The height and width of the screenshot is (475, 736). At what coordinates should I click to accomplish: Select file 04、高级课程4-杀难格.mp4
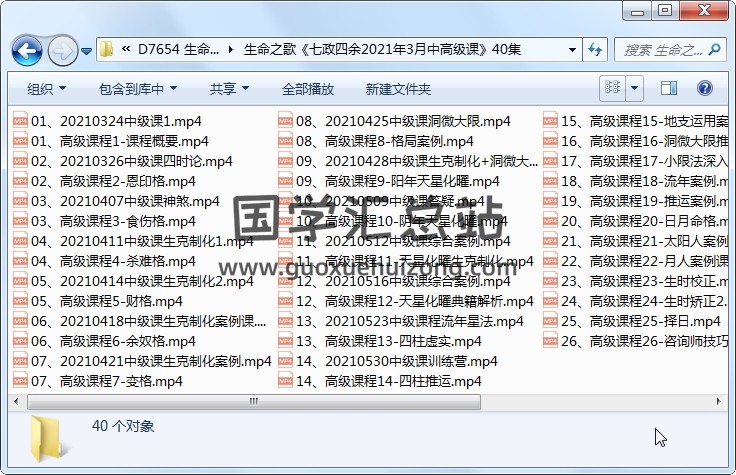(104, 261)
